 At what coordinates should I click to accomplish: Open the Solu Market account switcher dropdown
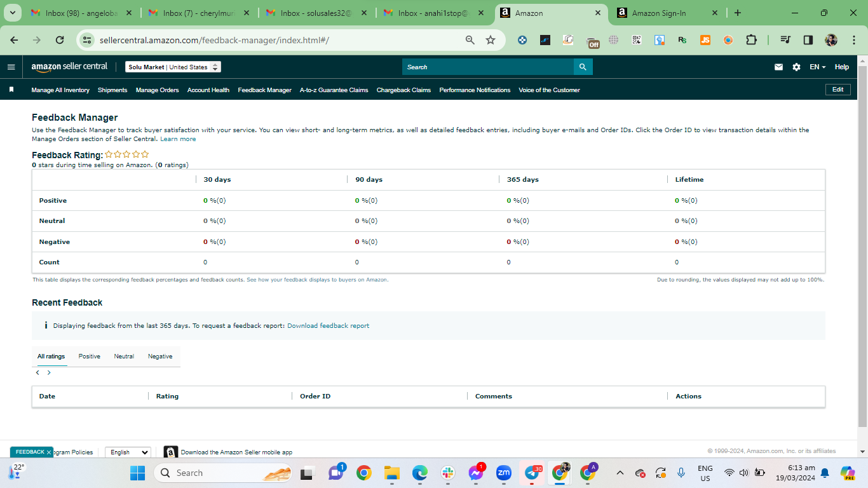point(173,67)
